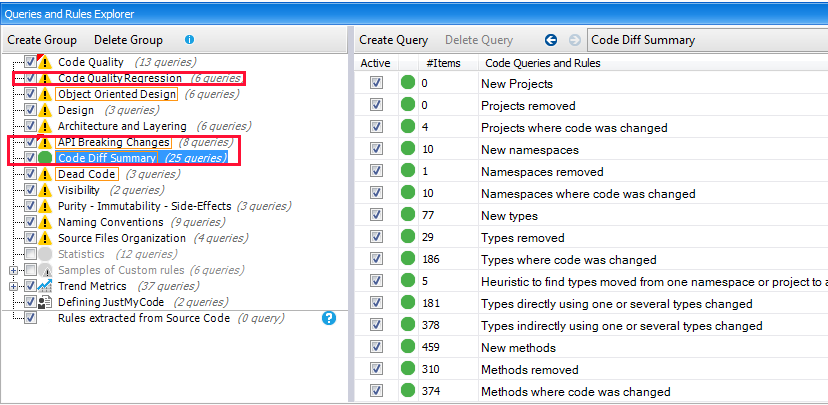Open the Code Diff Summary text field
Screen dimensions: 828x405
(705, 40)
